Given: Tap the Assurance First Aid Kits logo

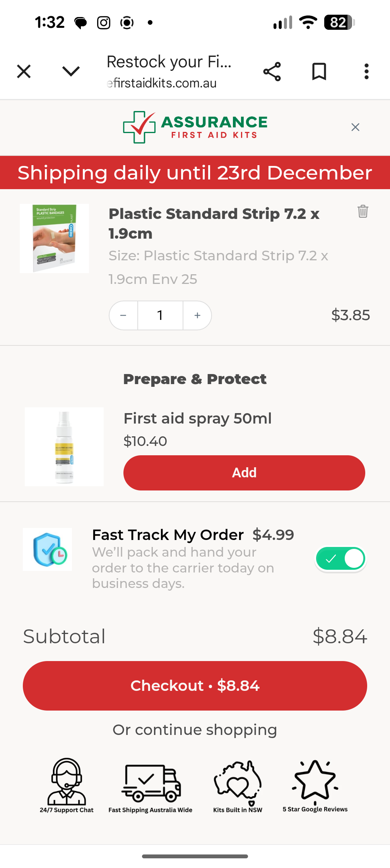Looking at the screenshot, I should 195,127.
